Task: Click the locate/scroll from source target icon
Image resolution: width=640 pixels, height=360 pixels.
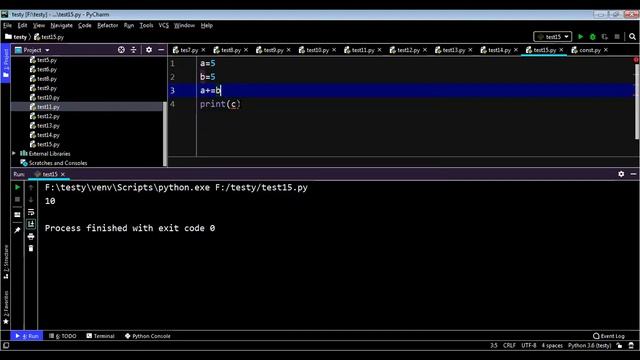Action: click(121, 50)
